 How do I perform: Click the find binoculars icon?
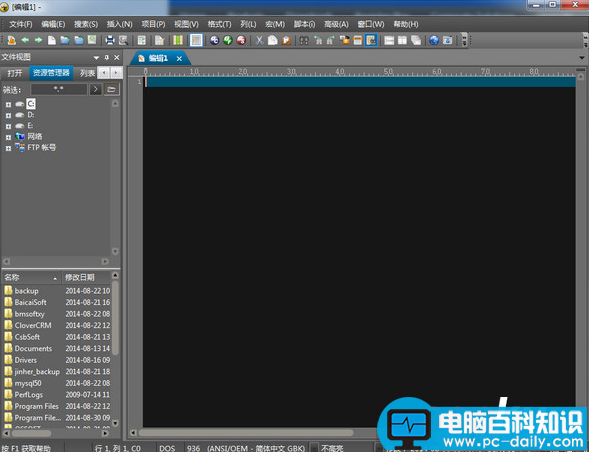(304, 40)
